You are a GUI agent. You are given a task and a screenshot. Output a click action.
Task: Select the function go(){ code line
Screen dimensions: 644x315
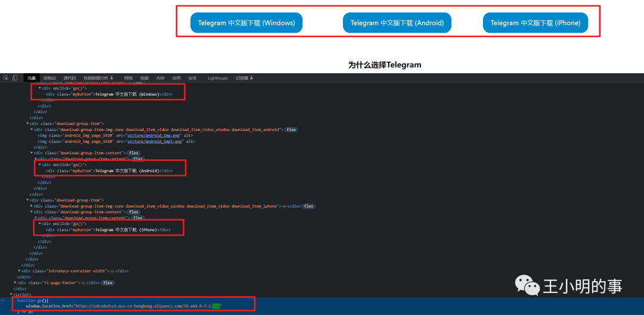tap(33, 301)
